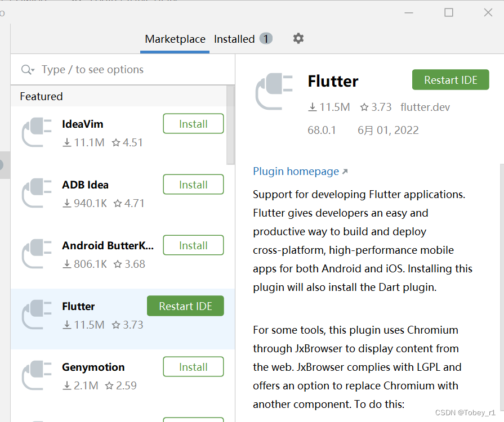This screenshot has height=422, width=504.
Task: Click the search magnifier options icon
Action: (28, 70)
